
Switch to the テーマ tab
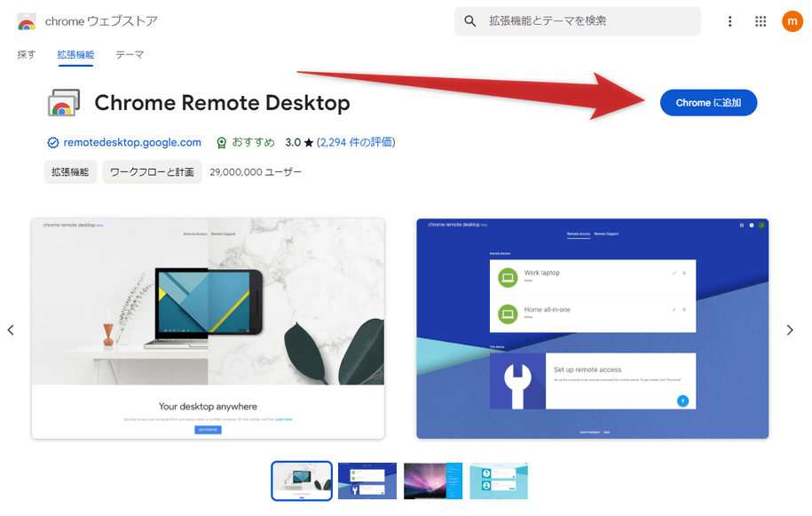click(130, 54)
